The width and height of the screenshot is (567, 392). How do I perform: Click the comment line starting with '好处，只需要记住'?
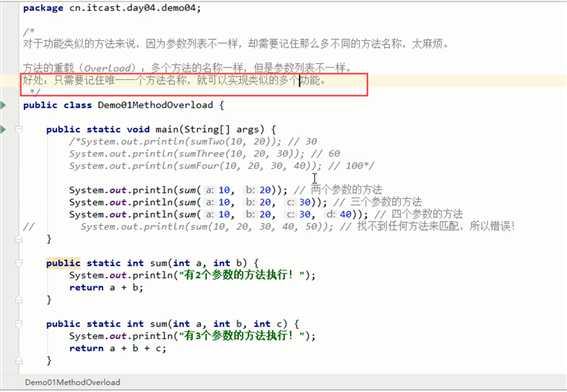tap(174, 80)
